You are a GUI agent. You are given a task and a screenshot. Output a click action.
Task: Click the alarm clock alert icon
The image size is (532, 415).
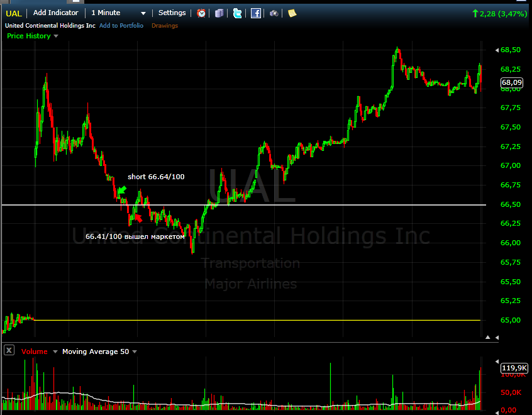(x=201, y=13)
